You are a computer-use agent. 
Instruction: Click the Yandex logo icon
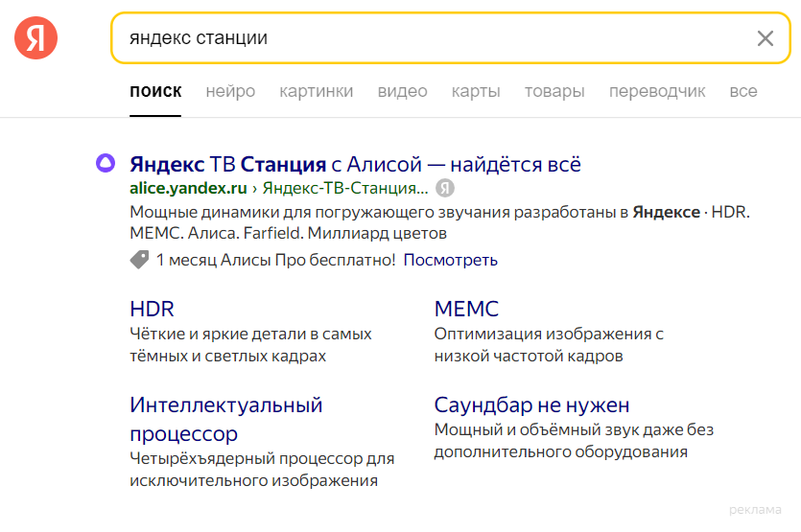35,38
